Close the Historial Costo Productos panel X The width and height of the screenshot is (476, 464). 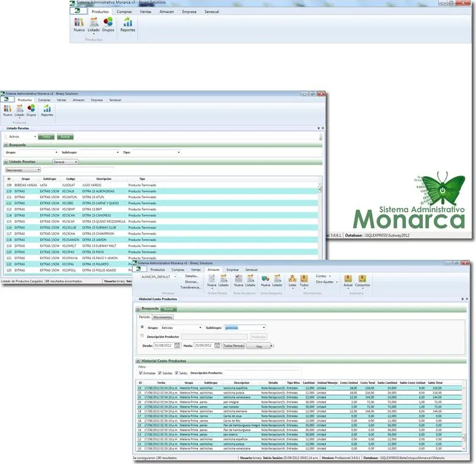point(467,299)
